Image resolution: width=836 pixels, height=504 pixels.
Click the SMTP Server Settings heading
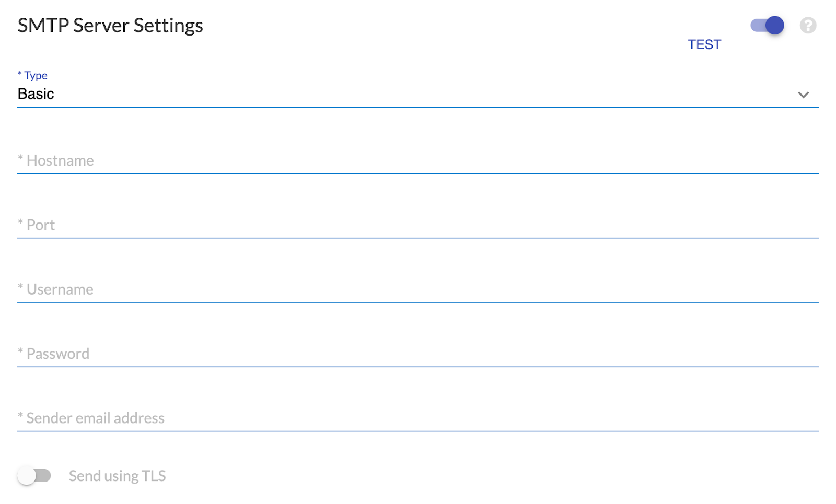pyautogui.click(x=110, y=25)
